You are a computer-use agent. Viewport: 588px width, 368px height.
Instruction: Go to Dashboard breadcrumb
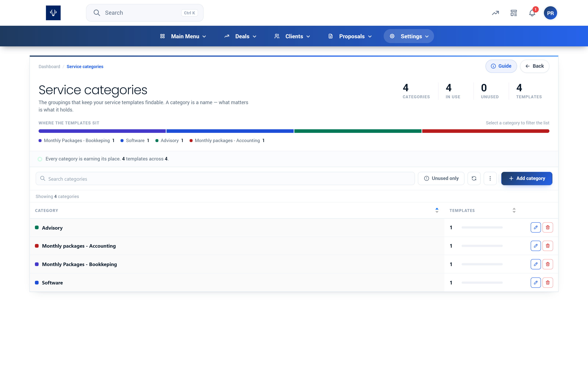tap(49, 67)
